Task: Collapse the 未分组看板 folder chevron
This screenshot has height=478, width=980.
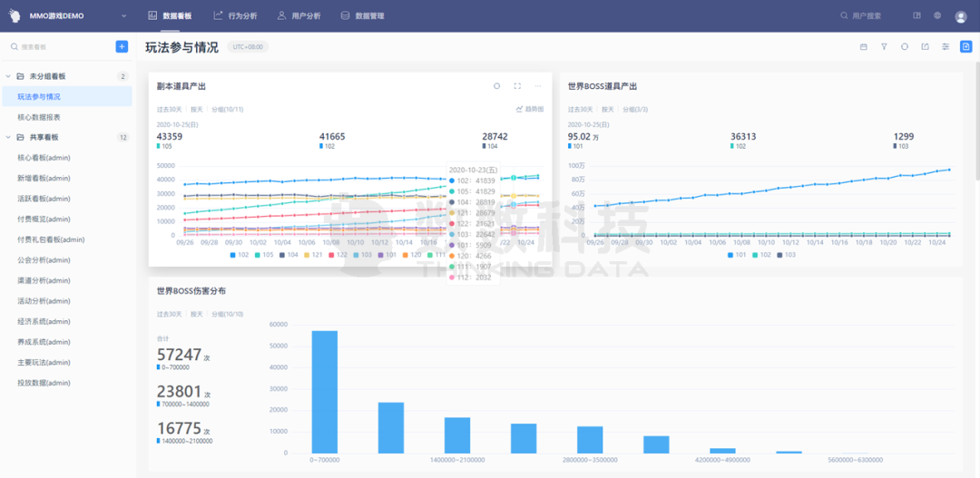Action: click(8, 76)
